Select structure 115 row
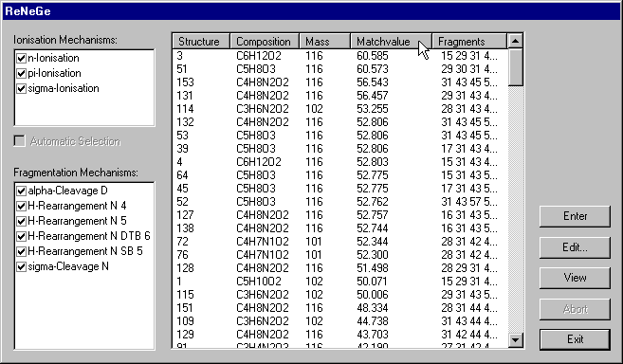 [x=340, y=295]
